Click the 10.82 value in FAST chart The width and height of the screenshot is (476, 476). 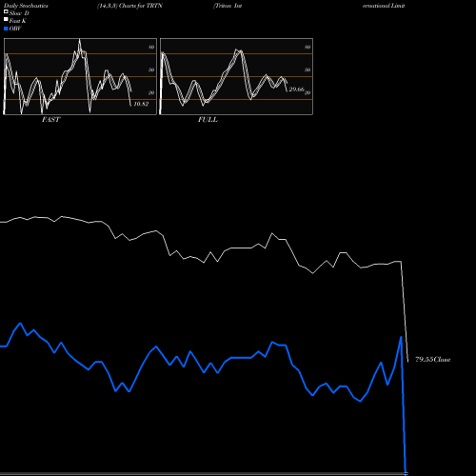141,104
